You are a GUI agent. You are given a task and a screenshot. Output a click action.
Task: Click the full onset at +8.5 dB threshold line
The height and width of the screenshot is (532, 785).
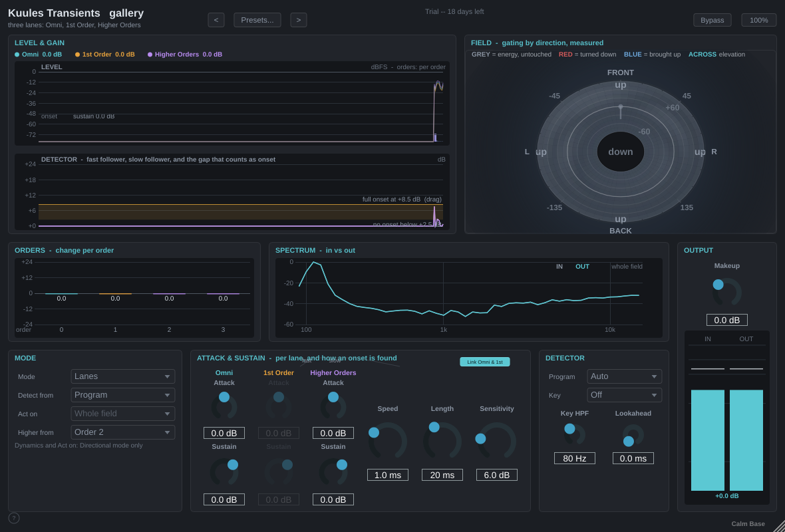click(x=241, y=204)
